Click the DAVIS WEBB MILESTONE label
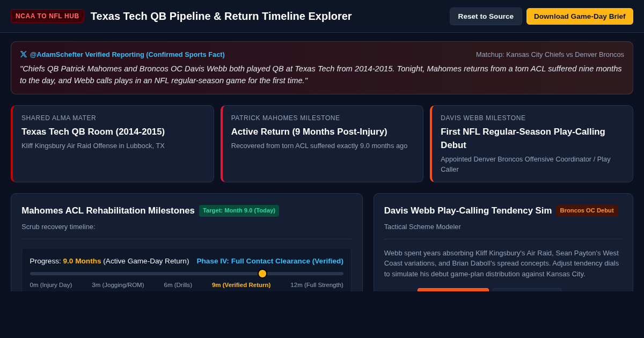The height and width of the screenshot is (338, 644). pos(483,118)
